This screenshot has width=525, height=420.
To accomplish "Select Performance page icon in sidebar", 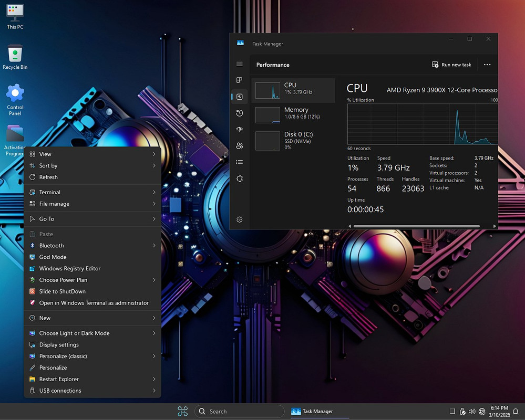I will coord(240,97).
